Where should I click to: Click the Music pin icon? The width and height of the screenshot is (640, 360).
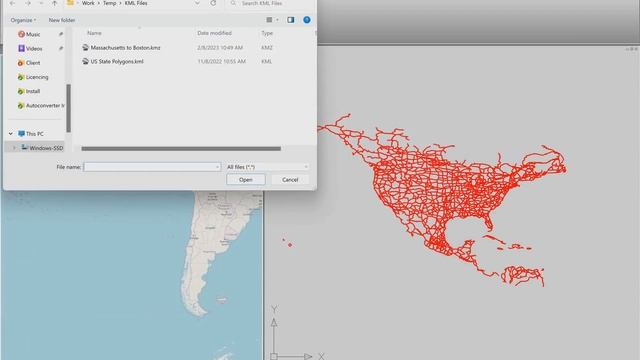pos(61,34)
